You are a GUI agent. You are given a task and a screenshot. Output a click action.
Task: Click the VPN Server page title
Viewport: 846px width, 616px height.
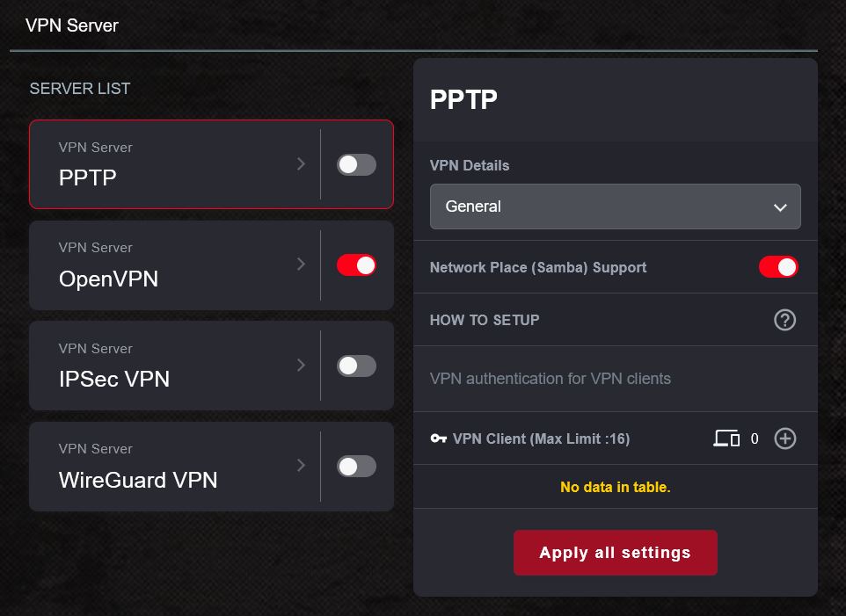pyautogui.click(x=70, y=25)
